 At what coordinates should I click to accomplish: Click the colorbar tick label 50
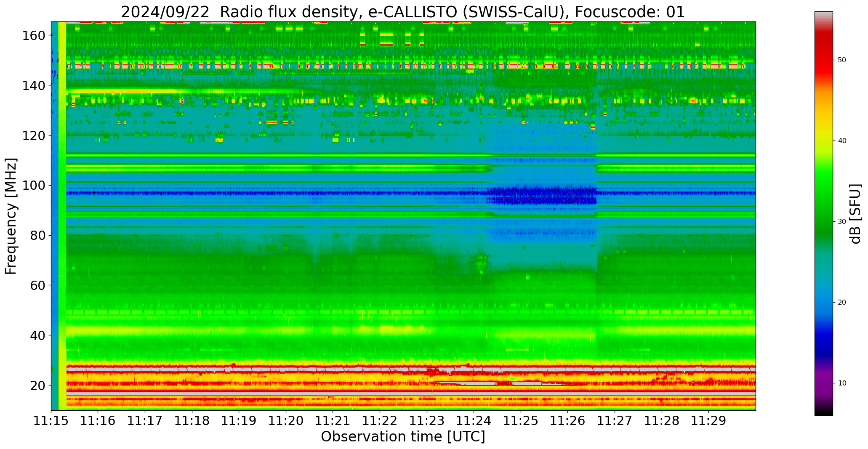coord(841,60)
